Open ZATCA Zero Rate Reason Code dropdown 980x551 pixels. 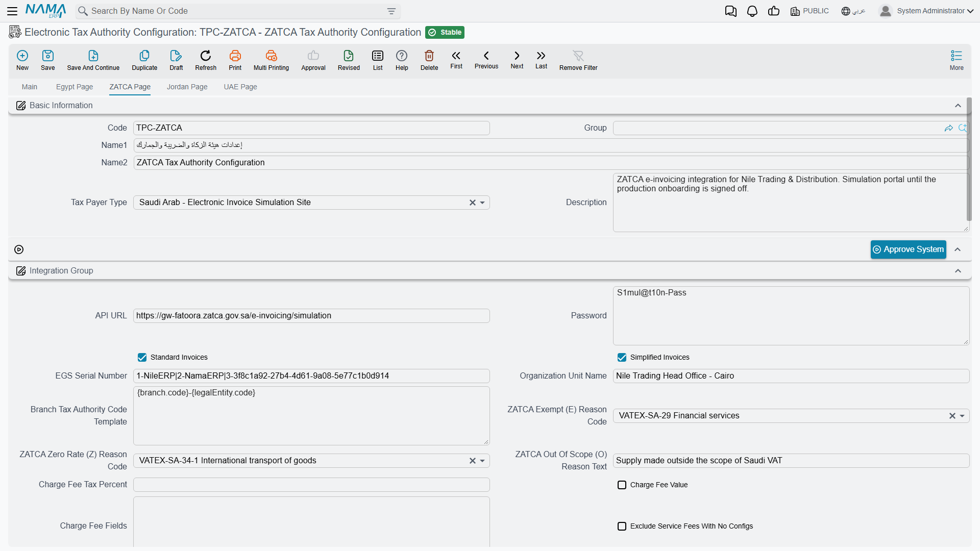point(482,461)
